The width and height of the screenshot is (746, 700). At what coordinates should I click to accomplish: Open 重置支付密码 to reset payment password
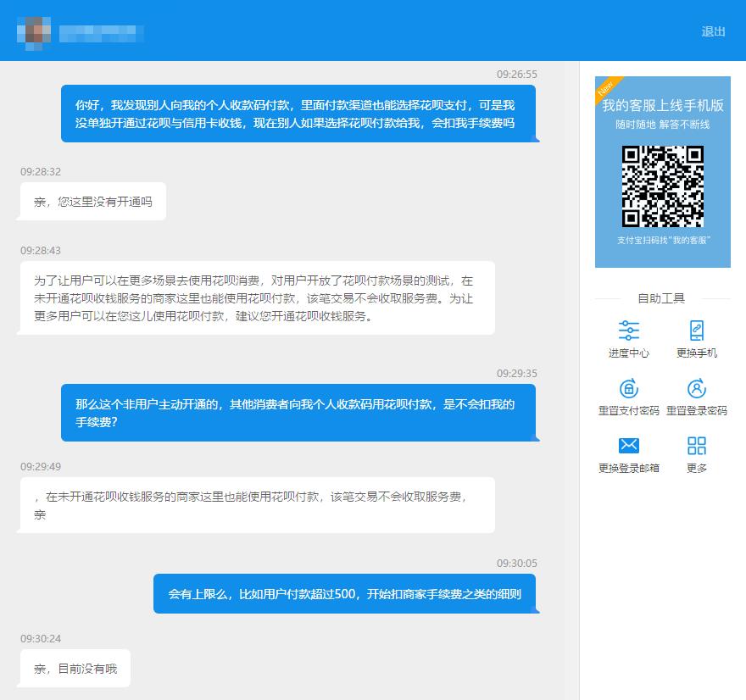tap(628, 397)
